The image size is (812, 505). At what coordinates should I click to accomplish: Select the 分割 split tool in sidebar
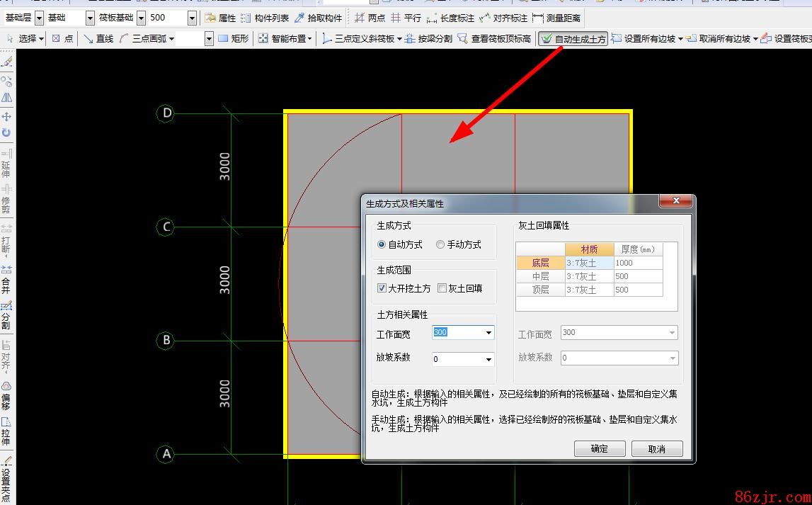point(6,316)
